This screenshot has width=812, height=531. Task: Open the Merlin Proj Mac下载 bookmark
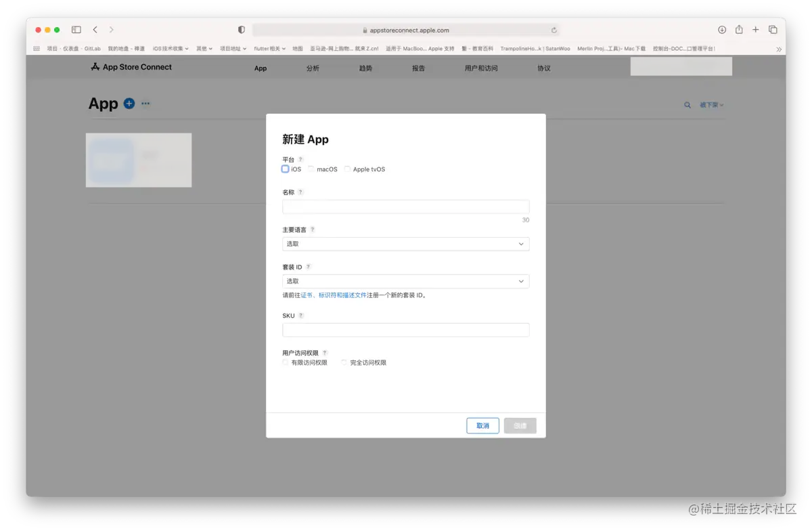[x=611, y=49]
